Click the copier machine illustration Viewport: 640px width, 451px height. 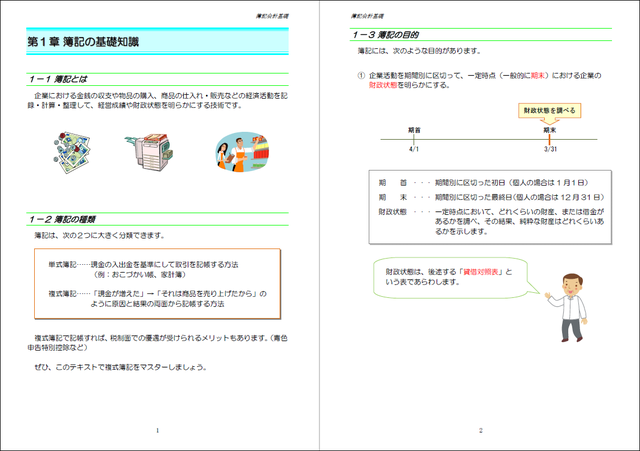pos(149,151)
